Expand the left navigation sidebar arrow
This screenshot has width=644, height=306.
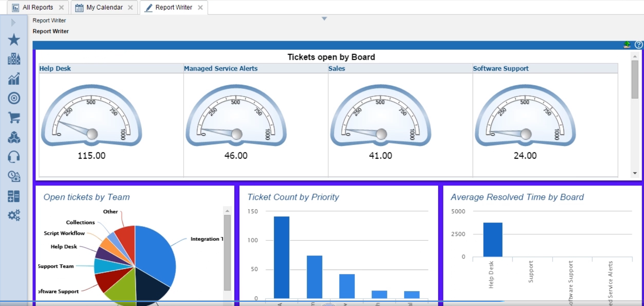[13, 23]
